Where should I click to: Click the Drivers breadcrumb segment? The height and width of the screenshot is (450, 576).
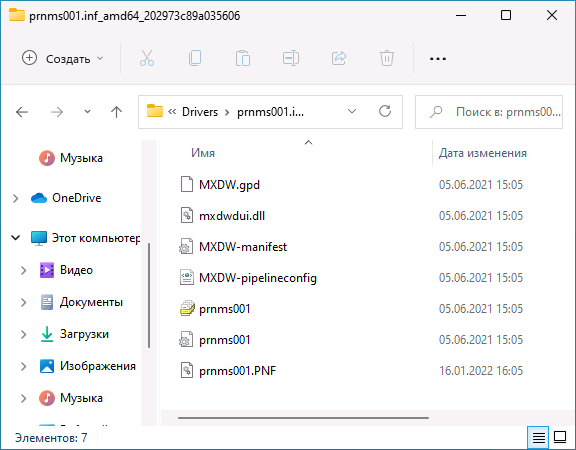pos(200,112)
